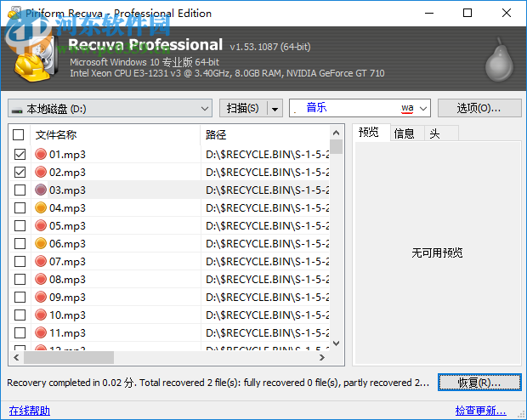
Task: Toggle the select-all checkbox in header
Action: (x=19, y=135)
